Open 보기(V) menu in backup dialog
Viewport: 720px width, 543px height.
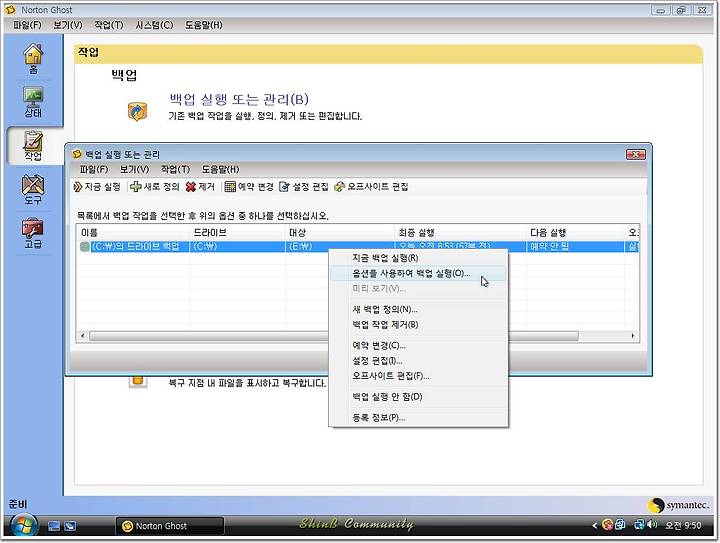click(135, 169)
